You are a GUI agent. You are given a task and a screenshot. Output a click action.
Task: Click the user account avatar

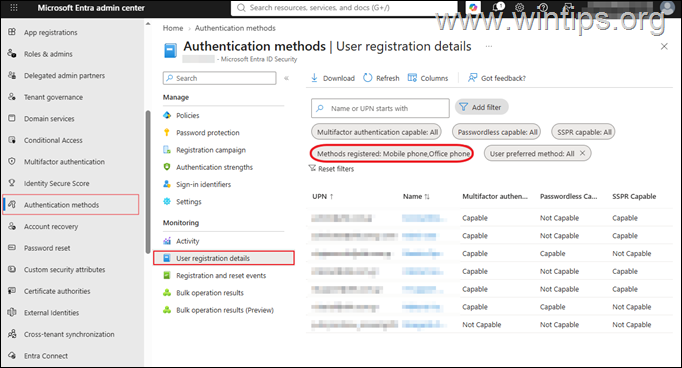click(666, 8)
